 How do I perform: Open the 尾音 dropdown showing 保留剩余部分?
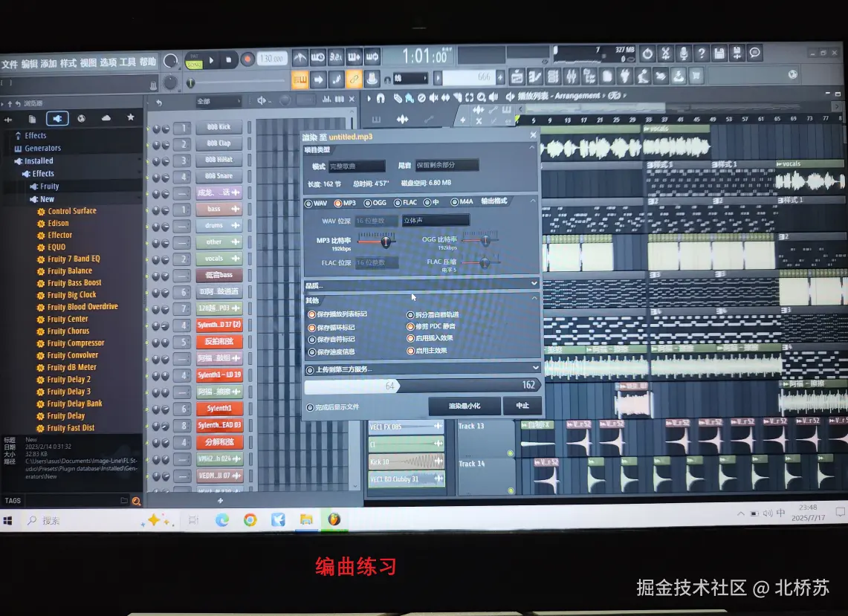pos(447,165)
